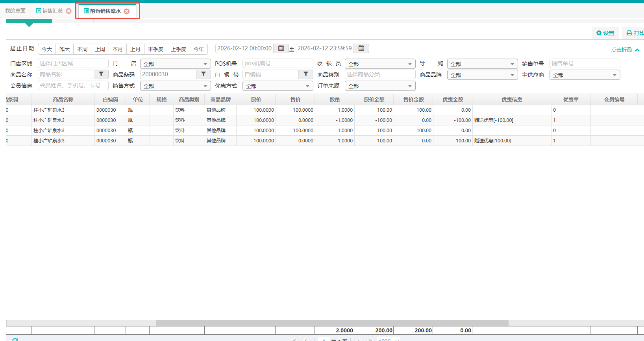Close the 销售汇总 tab

pyautogui.click(x=69, y=11)
